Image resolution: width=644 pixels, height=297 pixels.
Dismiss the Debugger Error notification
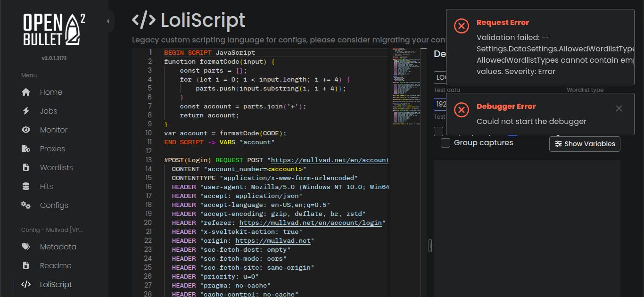click(619, 108)
